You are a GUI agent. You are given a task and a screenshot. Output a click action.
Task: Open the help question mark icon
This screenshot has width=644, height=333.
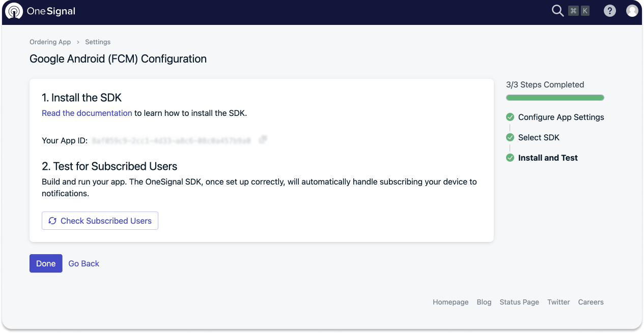(609, 11)
